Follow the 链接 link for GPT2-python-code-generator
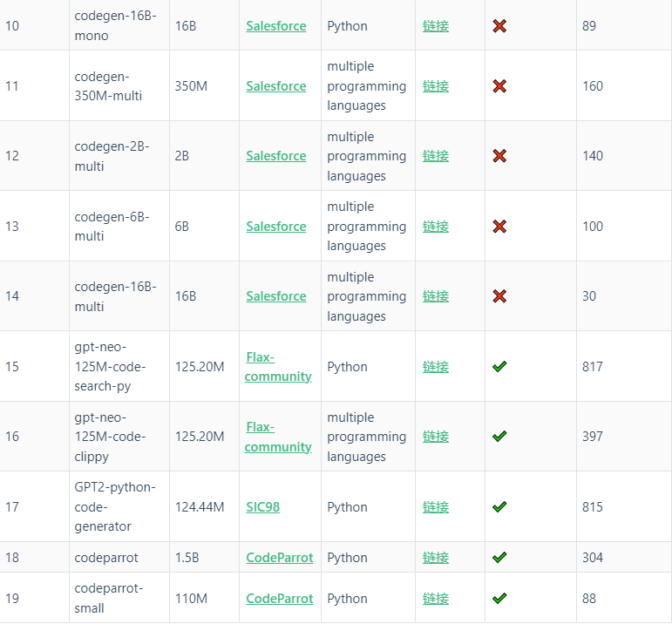The image size is (672, 624). (436, 507)
